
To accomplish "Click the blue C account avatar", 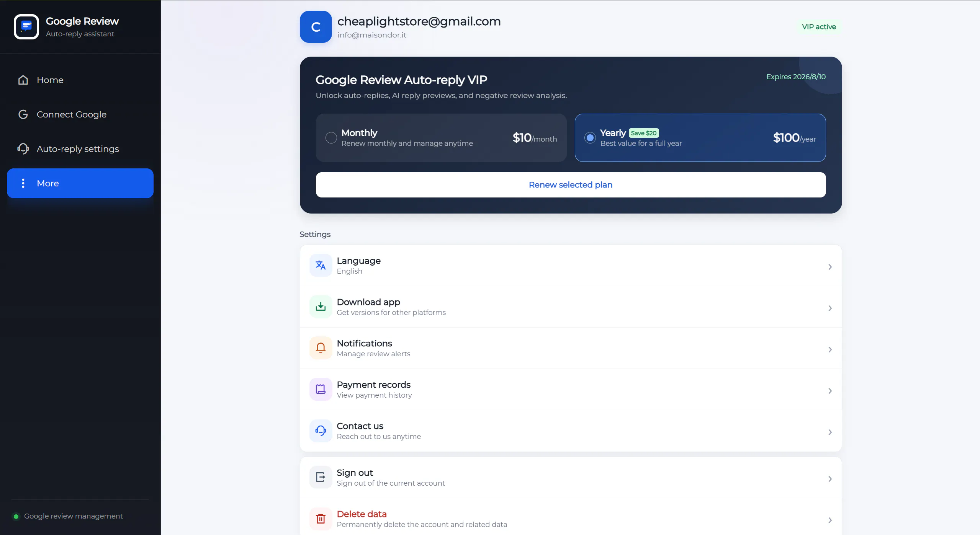I will click(x=316, y=27).
